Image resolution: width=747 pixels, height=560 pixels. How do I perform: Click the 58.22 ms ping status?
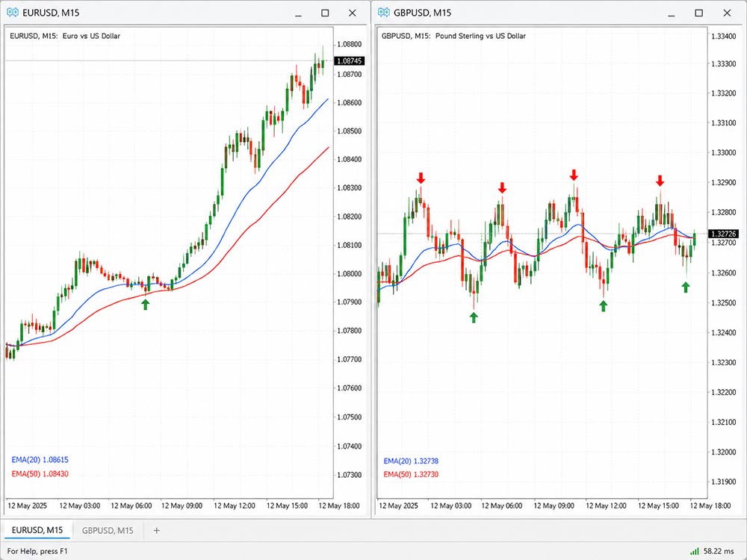[x=719, y=551]
